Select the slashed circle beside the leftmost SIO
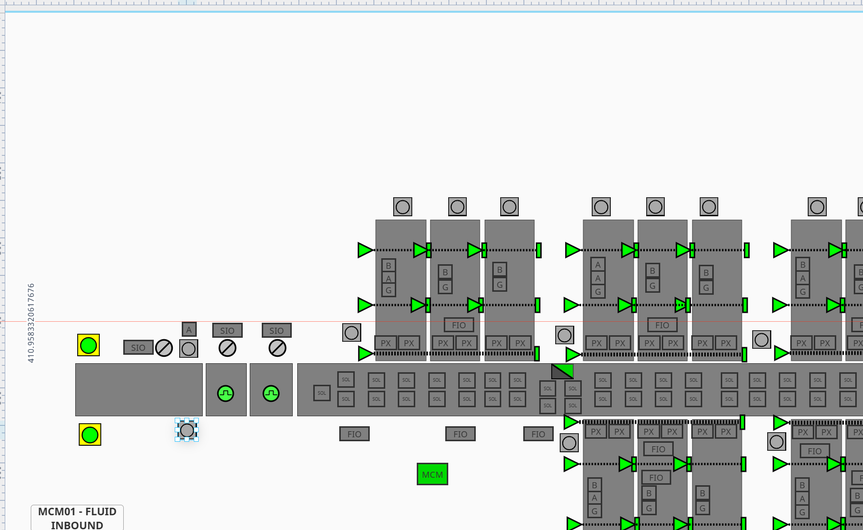Viewport: 863px width, 530px height. [x=164, y=348]
